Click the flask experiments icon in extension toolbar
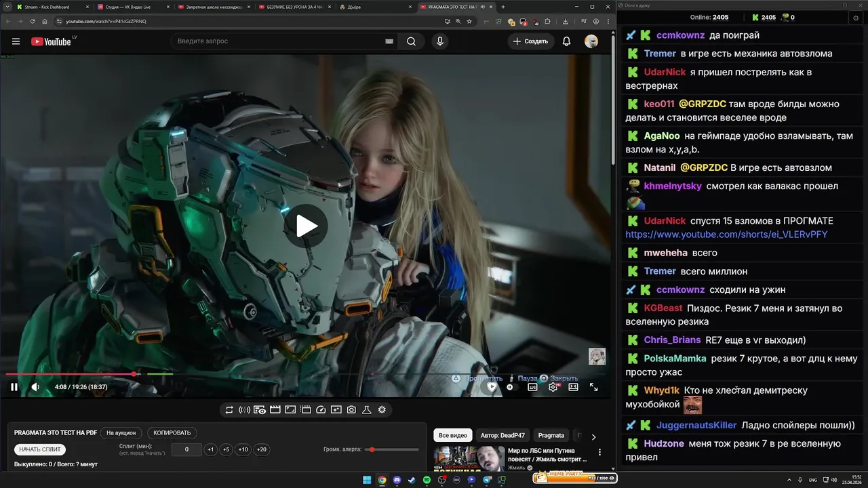 [x=367, y=409]
